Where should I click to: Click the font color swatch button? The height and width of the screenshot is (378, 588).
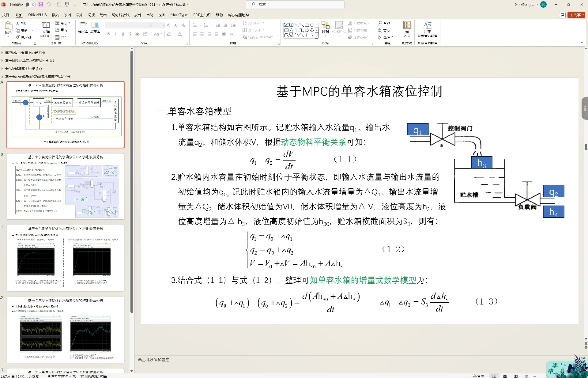(180, 34)
